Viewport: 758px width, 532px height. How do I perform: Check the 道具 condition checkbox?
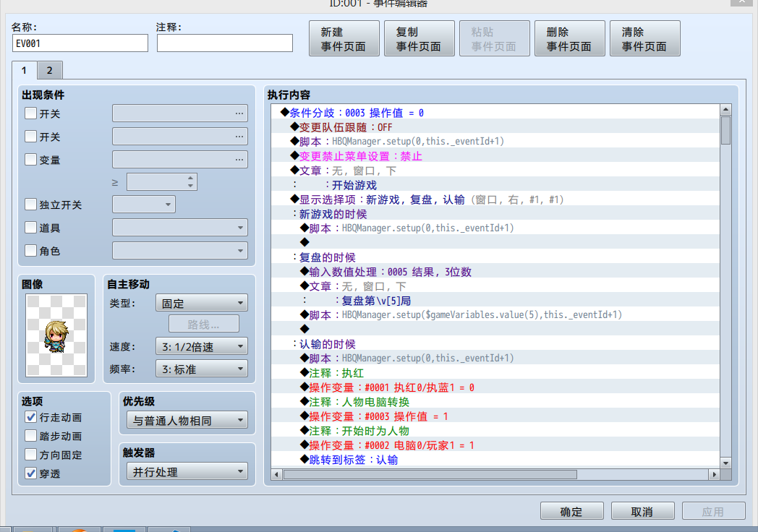tap(30, 228)
